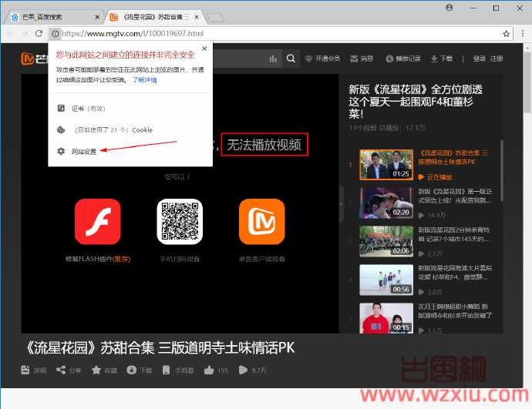Open 播放记录 watch history
The image size is (532, 409).
coord(403,59)
